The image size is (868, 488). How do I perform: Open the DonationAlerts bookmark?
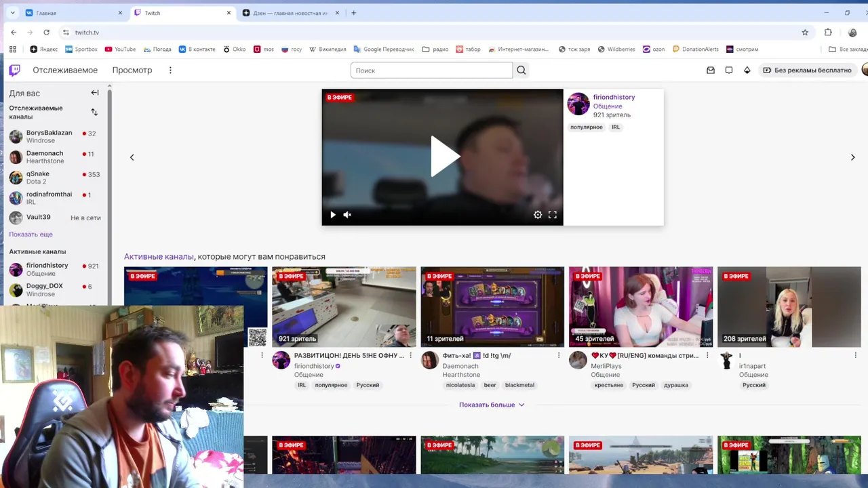click(x=695, y=49)
